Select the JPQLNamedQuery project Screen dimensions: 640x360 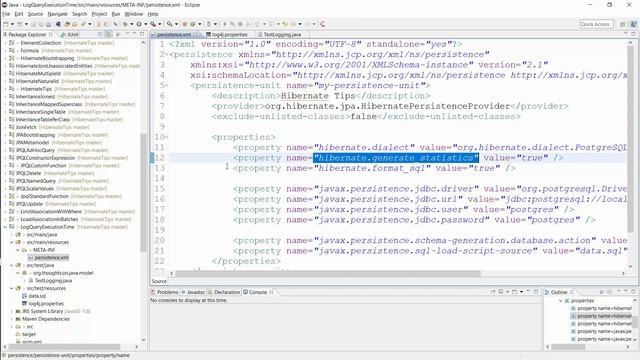click(x=36, y=181)
